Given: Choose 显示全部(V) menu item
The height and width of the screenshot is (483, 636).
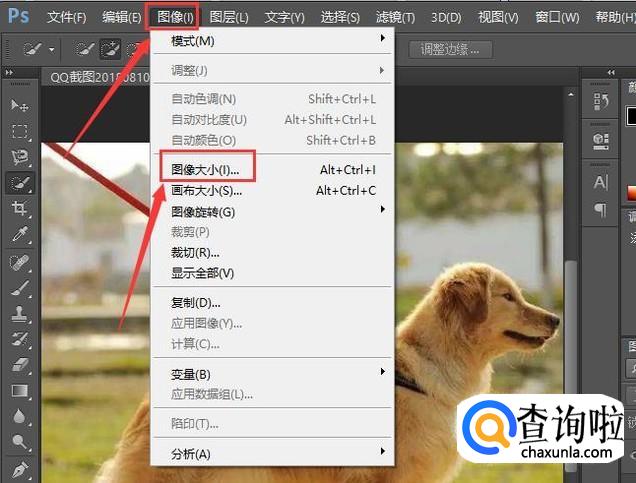Looking at the screenshot, I should (x=273, y=273).
